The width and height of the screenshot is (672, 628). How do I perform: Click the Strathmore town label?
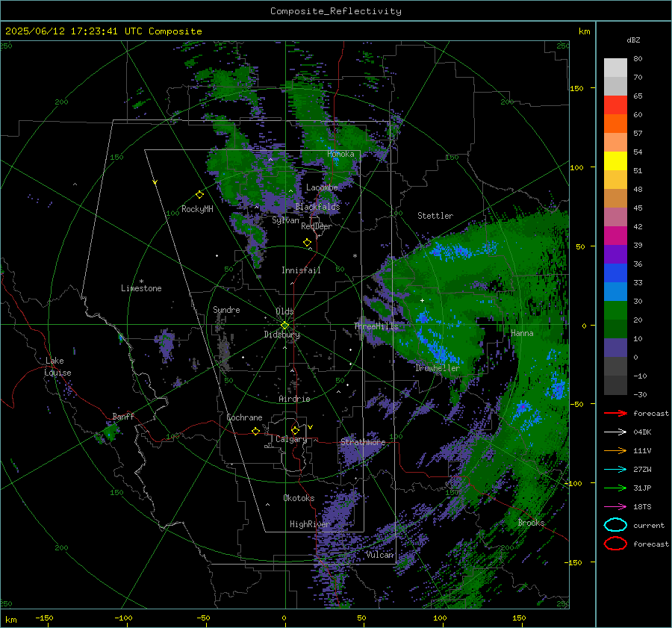pos(363,442)
